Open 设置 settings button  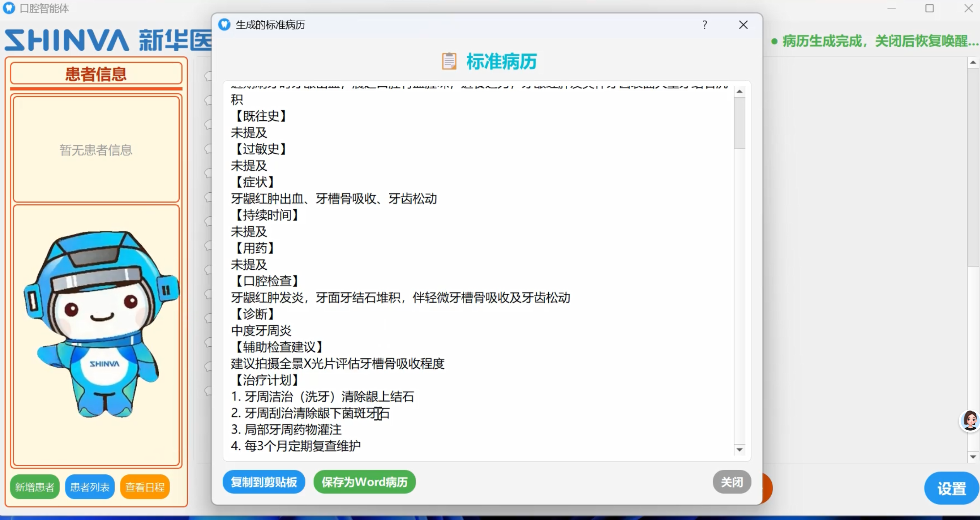click(951, 488)
